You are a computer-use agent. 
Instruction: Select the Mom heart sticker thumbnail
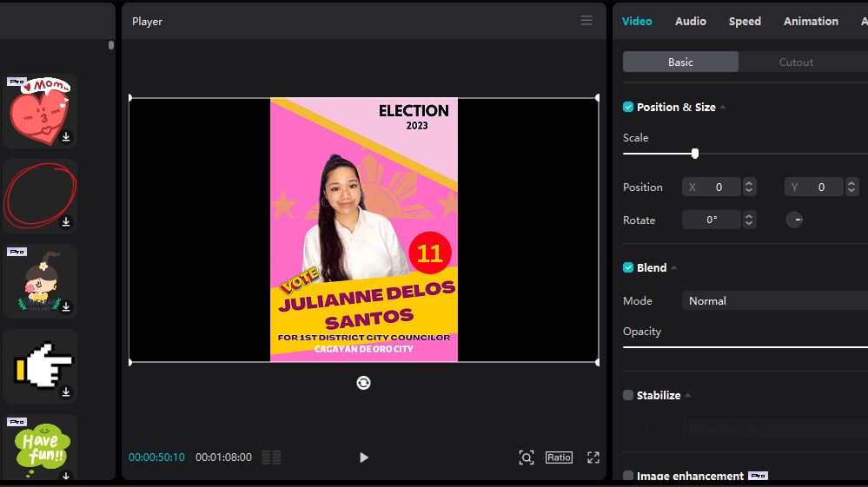coord(40,110)
